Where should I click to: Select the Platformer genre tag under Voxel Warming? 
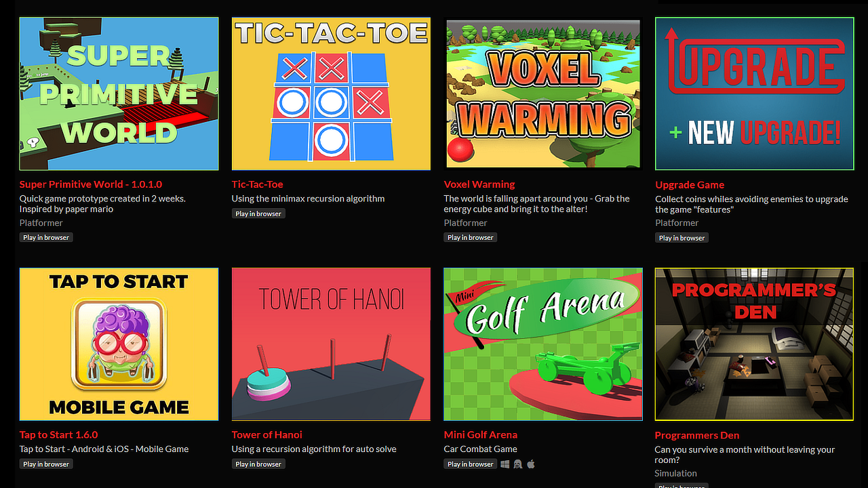tap(466, 223)
